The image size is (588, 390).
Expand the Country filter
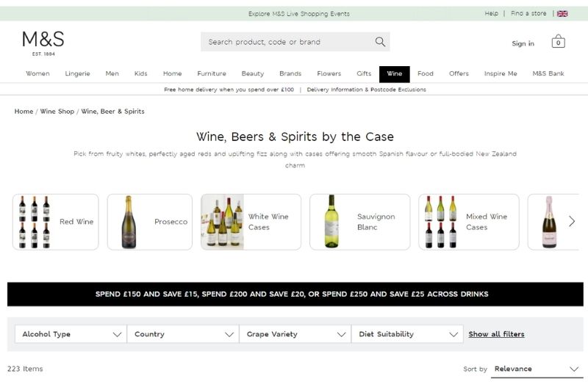point(183,333)
